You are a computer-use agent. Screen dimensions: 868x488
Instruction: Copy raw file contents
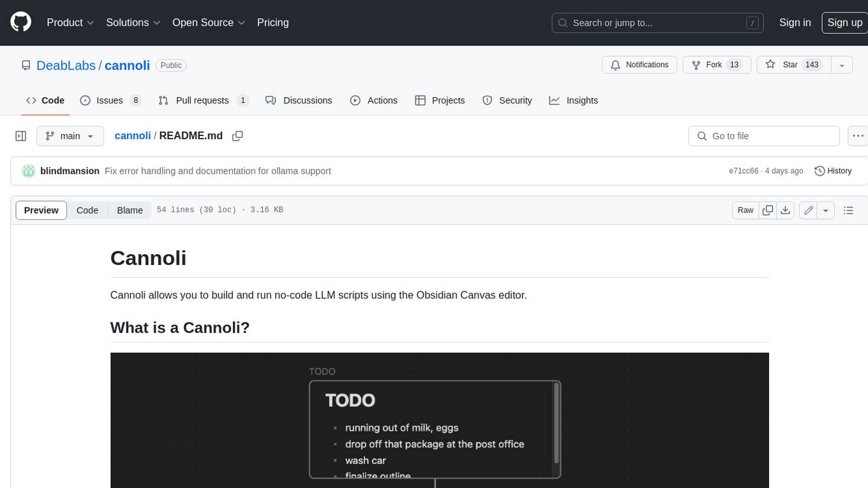[768, 210]
